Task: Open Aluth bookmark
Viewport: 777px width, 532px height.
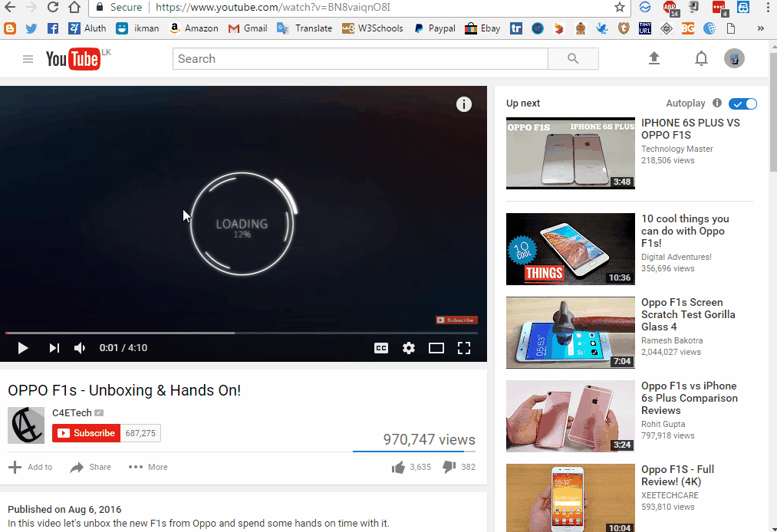Action: [x=87, y=28]
